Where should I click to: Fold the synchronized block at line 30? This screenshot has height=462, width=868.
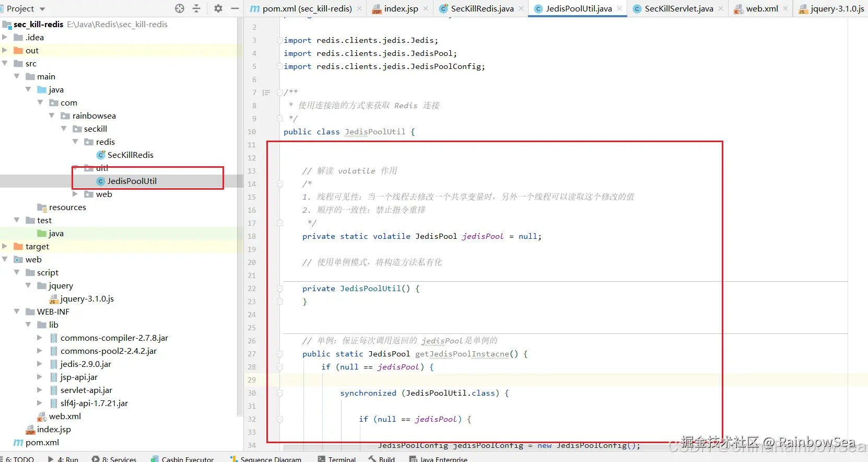click(x=280, y=393)
